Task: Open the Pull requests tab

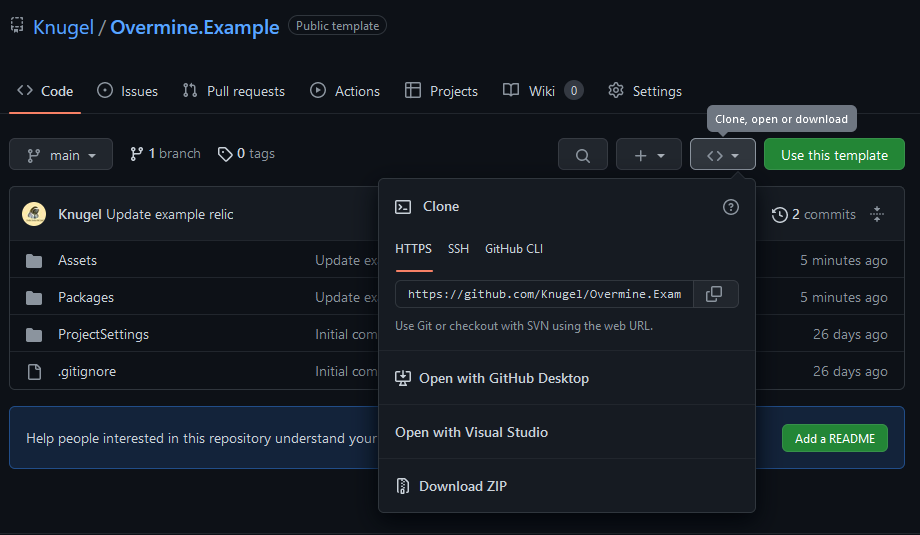Action: pyautogui.click(x=234, y=91)
